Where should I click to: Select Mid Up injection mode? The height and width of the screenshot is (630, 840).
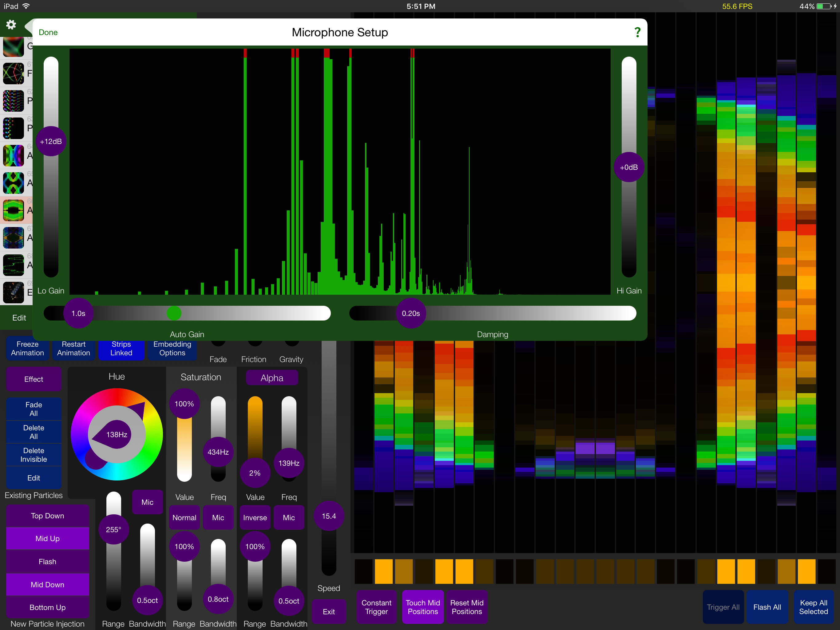[47, 538]
